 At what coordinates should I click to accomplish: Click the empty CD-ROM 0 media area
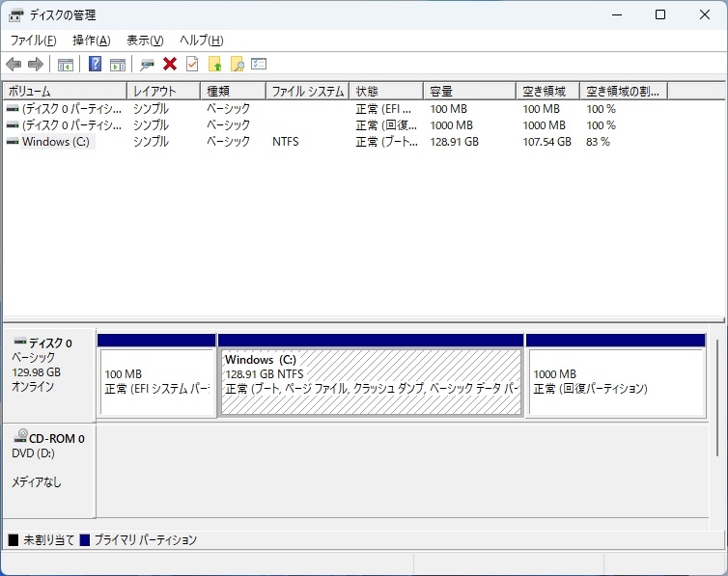coord(402,470)
